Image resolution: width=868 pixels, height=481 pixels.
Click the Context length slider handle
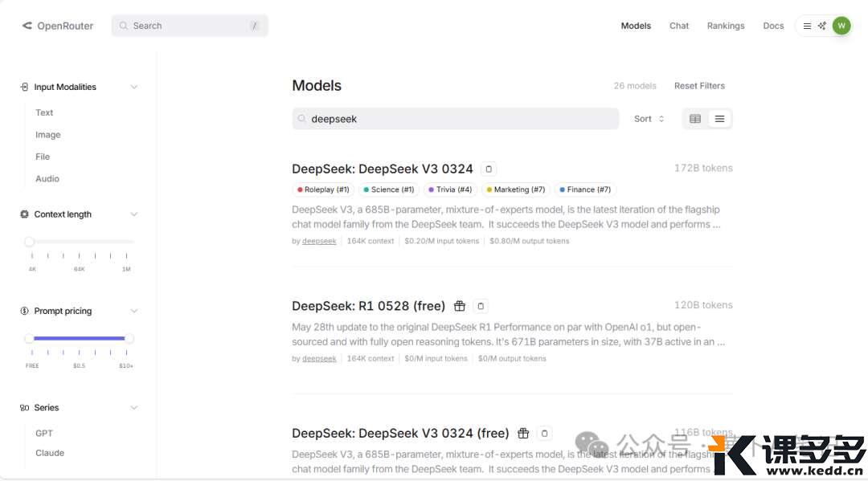point(30,242)
